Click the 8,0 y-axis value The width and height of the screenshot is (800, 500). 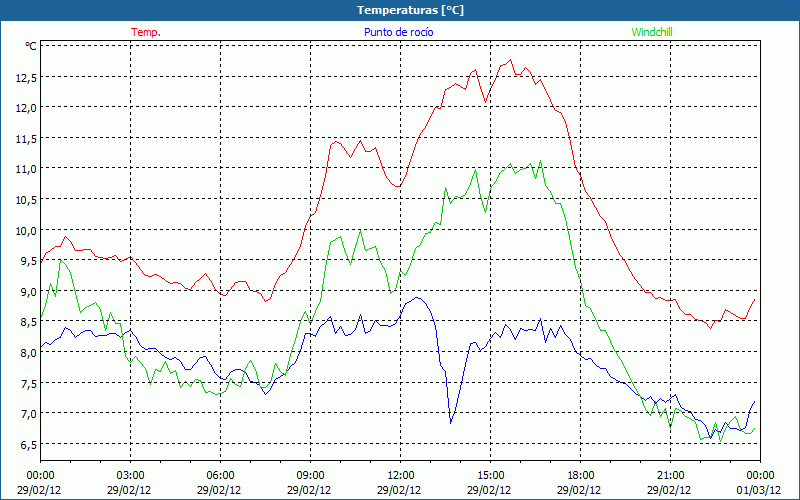pos(28,353)
